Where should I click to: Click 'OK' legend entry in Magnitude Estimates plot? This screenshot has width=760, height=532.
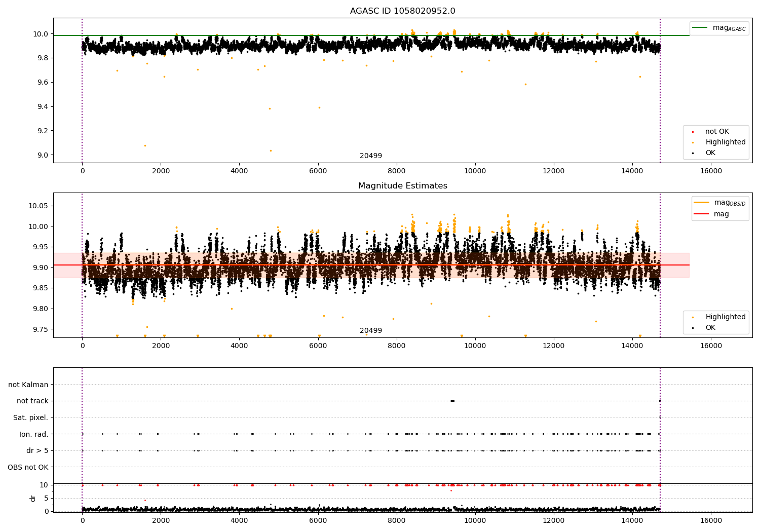[710, 328]
